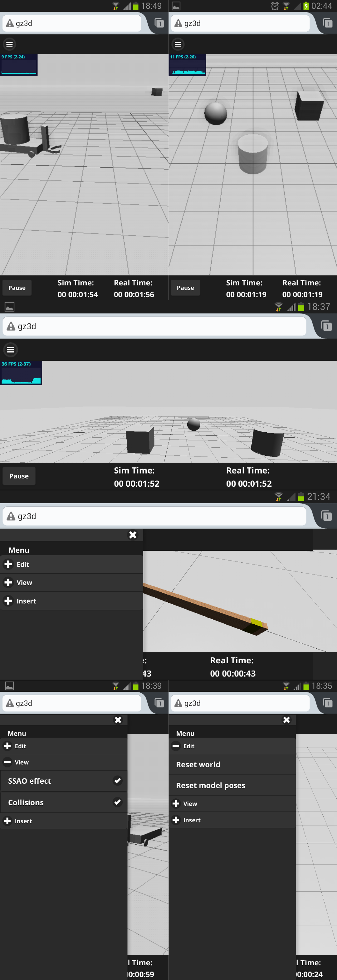Image resolution: width=337 pixels, height=980 pixels.
Task: Toggle the SSAO effect checkbox
Action: pyautogui.click(x=117, y=781)
